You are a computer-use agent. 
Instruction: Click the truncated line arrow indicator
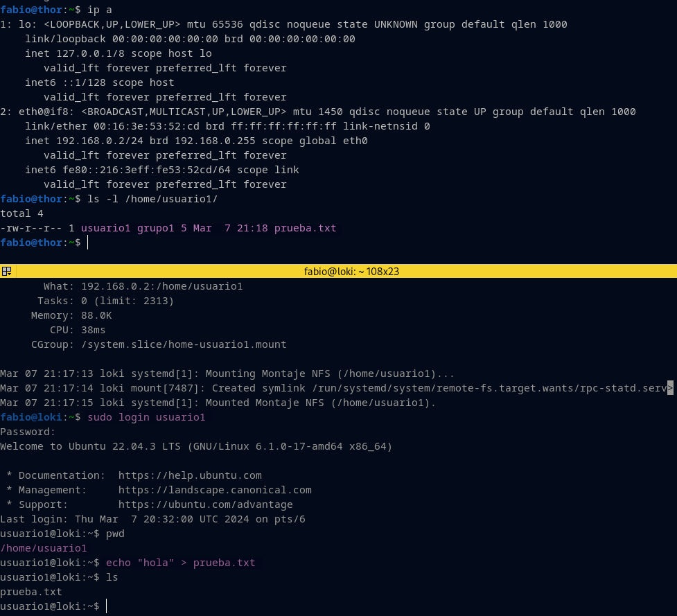[670, 388]
